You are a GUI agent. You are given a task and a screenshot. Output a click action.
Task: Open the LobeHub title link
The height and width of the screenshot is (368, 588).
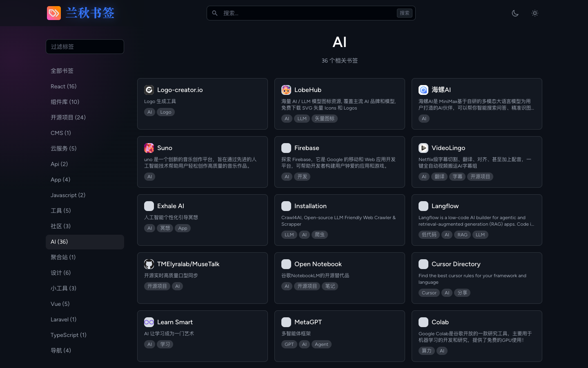[308, 90]
